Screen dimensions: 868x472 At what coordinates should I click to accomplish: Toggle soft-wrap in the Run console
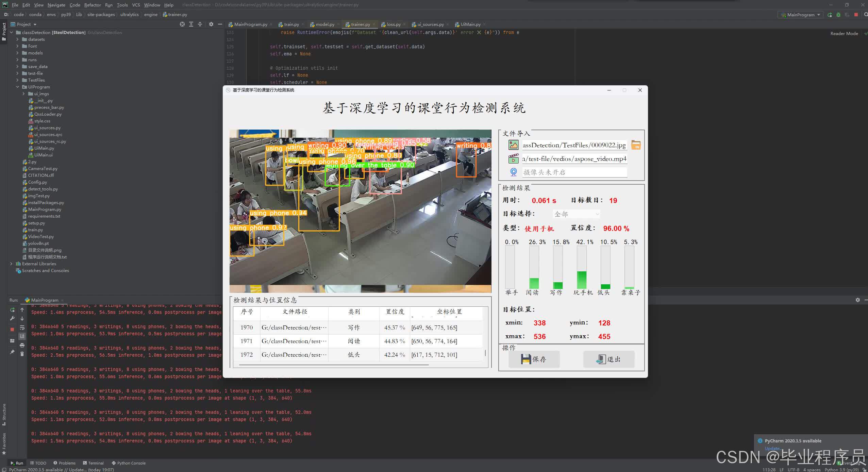pos(22,327)
